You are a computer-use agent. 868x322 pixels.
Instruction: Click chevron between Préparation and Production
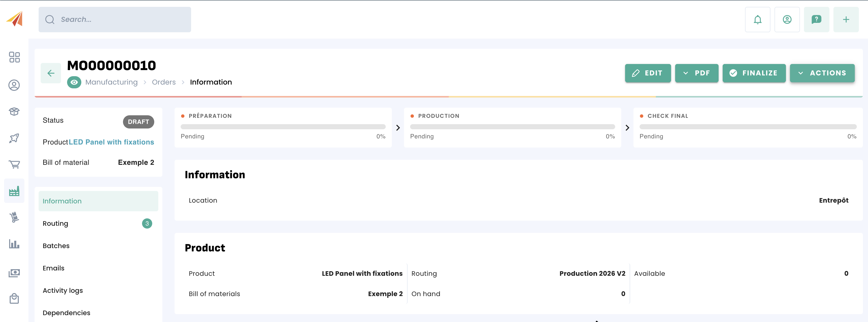pyautogui.click(x=398, y=128)
